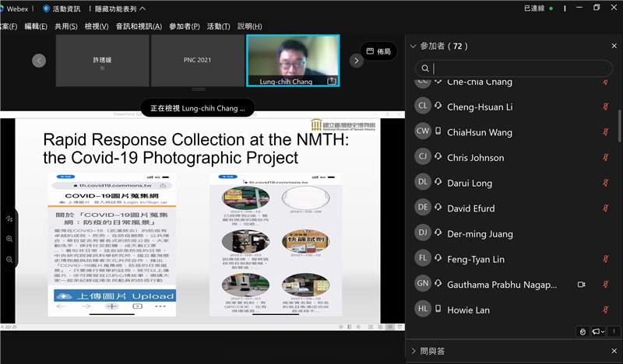Click the DJ avatar circle
The image size is (623, 364).
[423, 233]
